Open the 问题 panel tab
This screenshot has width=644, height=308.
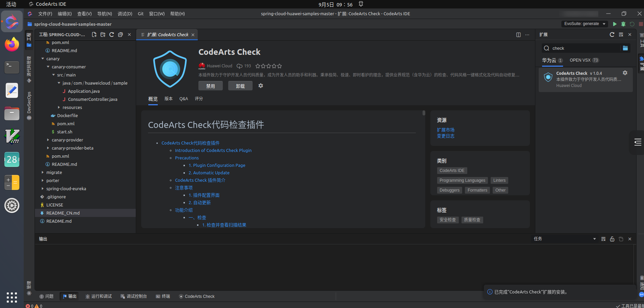46,296
